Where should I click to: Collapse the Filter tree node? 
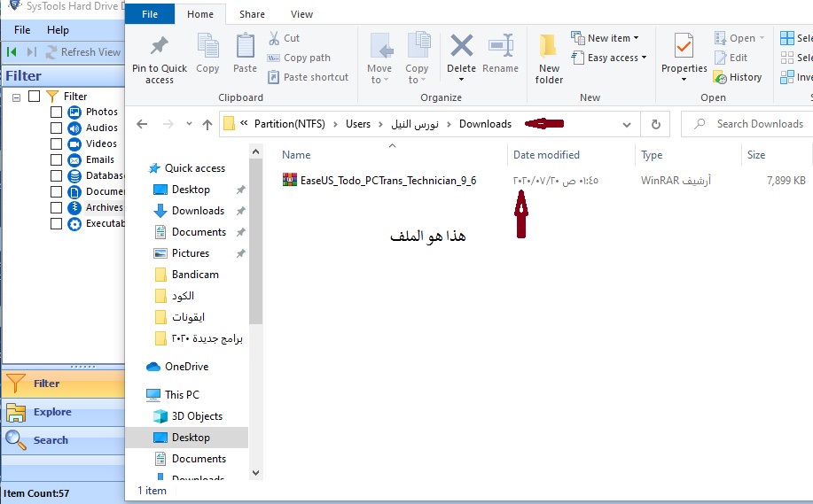click(16, 97)
